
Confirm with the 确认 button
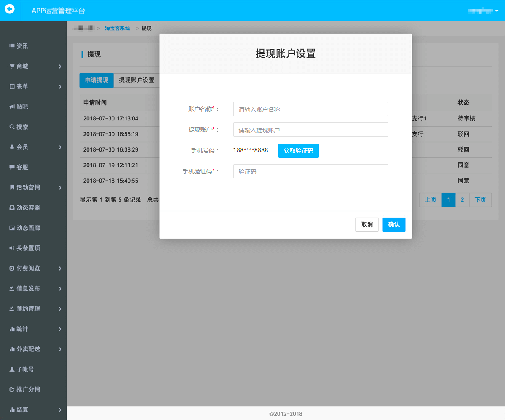pos(394,225)
